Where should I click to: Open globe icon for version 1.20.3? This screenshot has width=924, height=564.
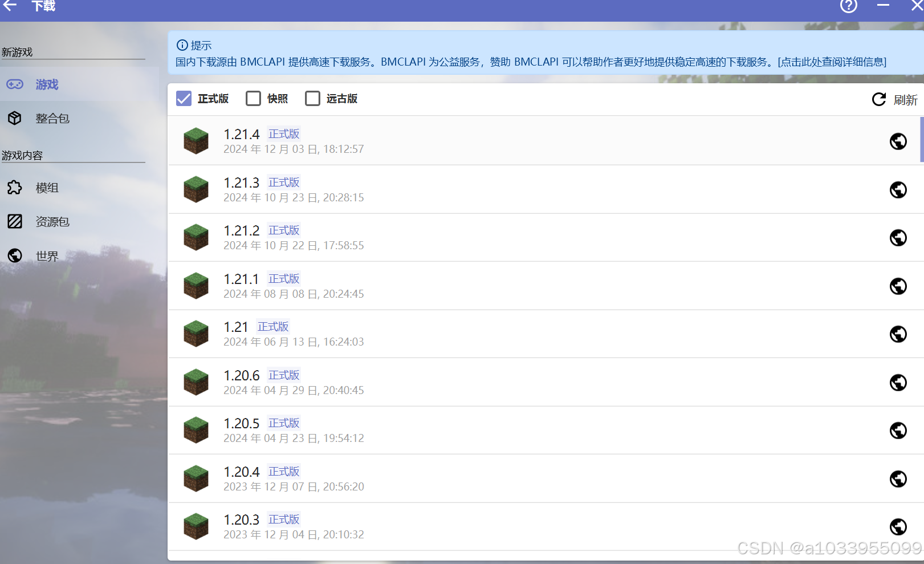click(x=898, y=526)
